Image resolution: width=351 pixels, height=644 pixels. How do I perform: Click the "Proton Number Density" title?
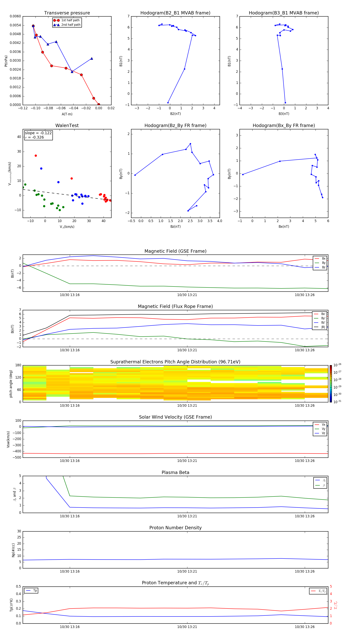pos(175,528)
